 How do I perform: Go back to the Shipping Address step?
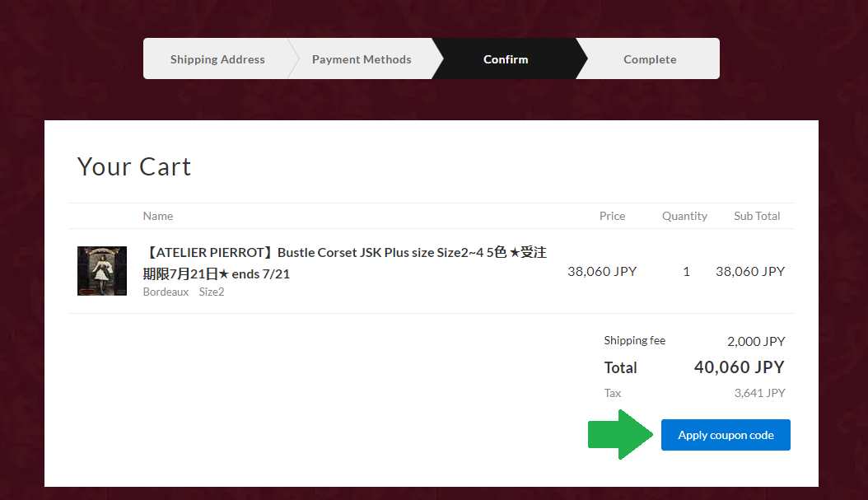click(x=217, y=59)
